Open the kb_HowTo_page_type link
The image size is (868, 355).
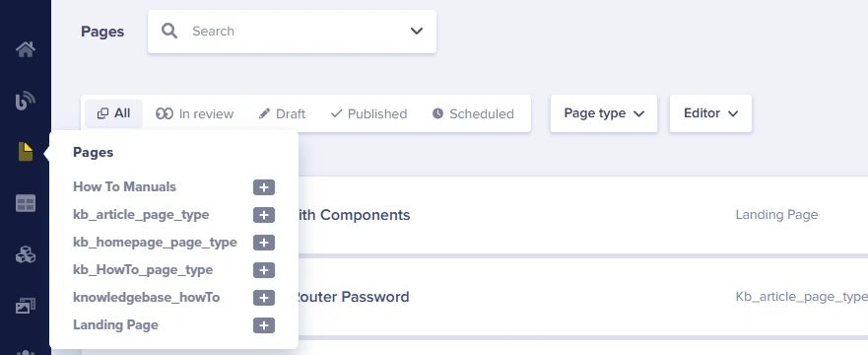(x=143, y=270)
